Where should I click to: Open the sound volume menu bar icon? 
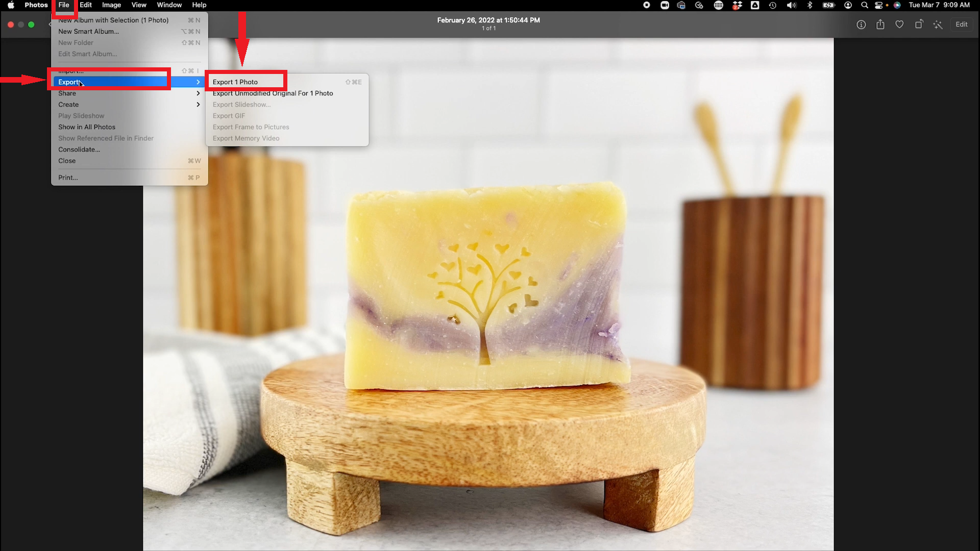[x=791, y=5]
